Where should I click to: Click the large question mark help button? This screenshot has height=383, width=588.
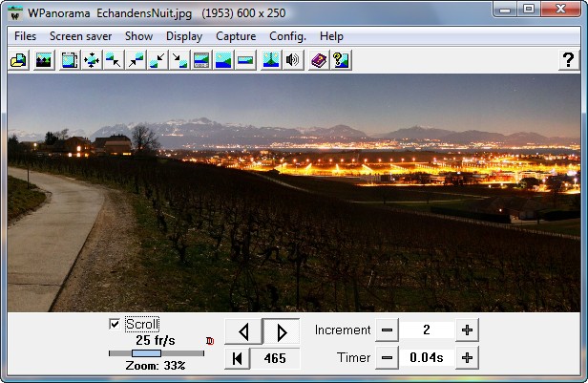[569, 60]
